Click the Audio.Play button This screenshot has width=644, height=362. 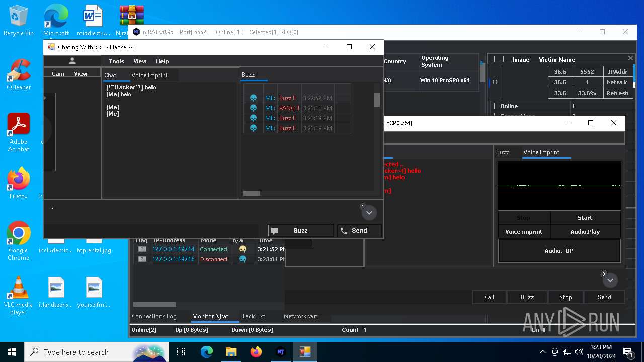coord(585,232)
